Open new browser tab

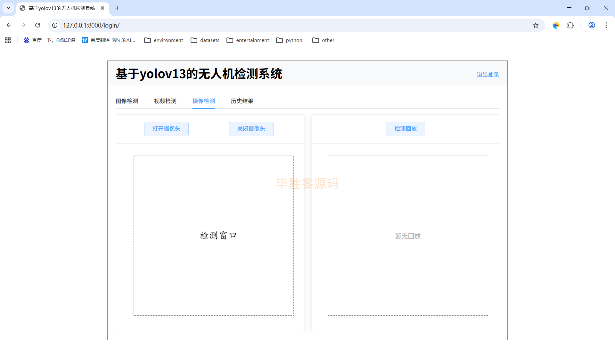coord(117,8)
